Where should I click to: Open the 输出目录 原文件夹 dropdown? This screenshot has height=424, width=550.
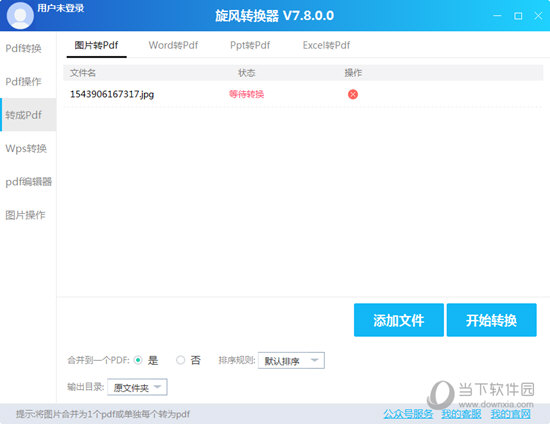pyautogui.click(x=137, y=387)
